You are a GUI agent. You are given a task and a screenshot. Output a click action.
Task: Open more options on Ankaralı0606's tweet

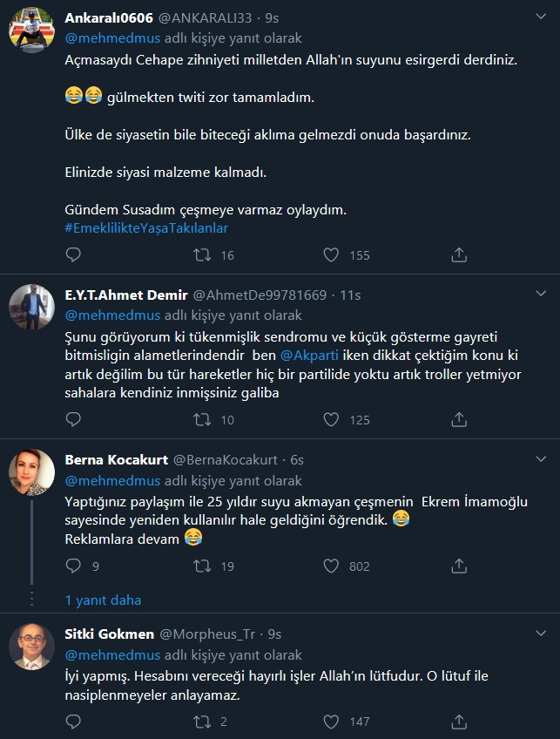point(540,17)
